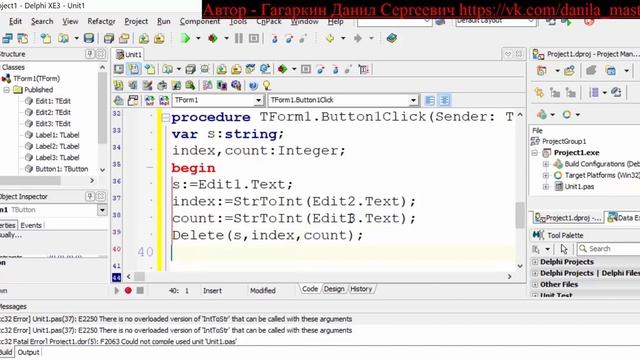The height and width of the screenshot is (360, 640).
Task: Open the Run button dropdown arrow
Action: [198, 39]
